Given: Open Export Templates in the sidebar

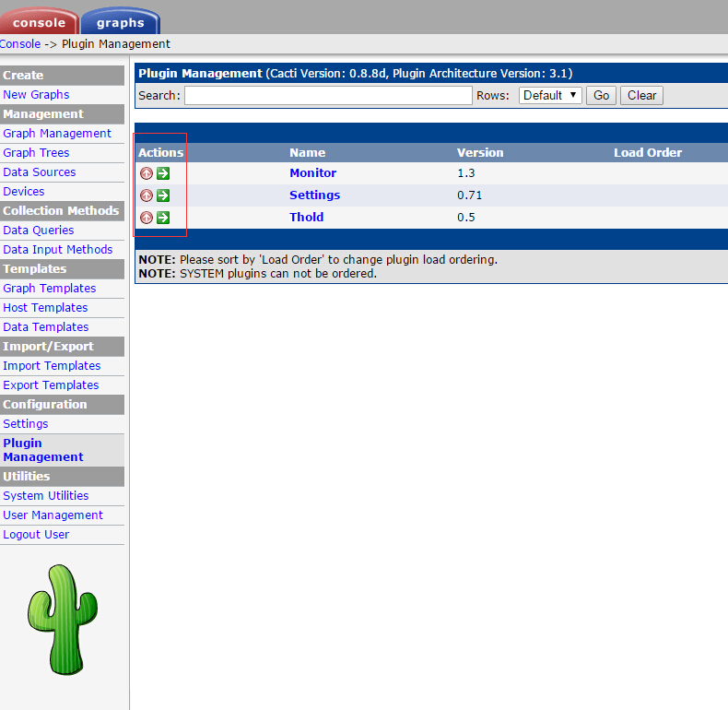Looking at the screenshot, I should pos(51,385).
